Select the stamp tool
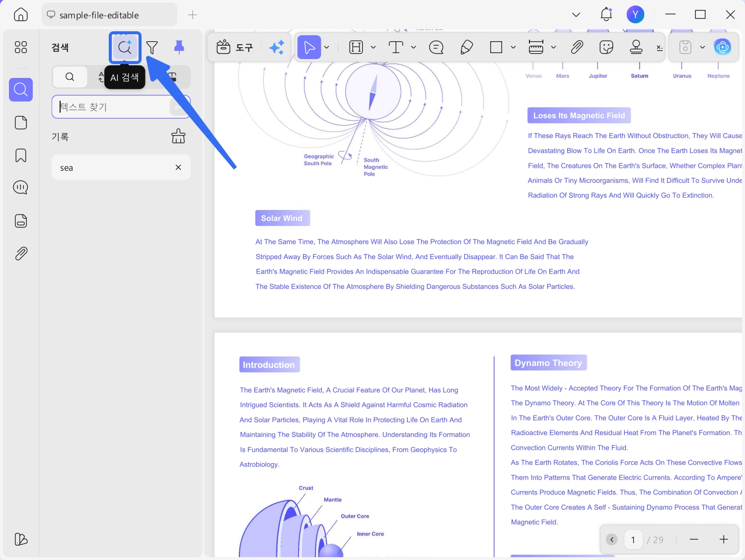Image resolution: width=745 pixels, height=560 pixels. pyautogui.click(x=636, y=47)
